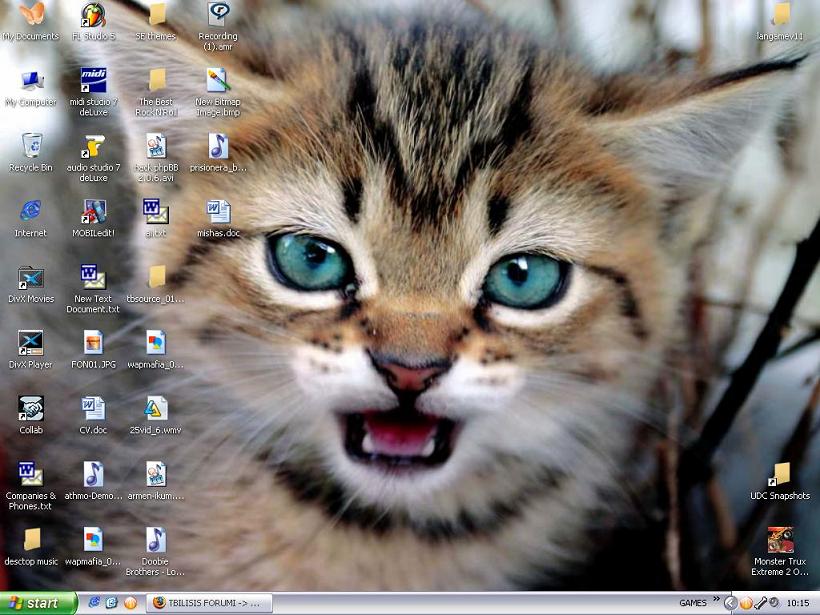The width and height of the screenshot is (820, 615).
Task: Open audio studio 7 deLuxe
Action: coord(93,148)
